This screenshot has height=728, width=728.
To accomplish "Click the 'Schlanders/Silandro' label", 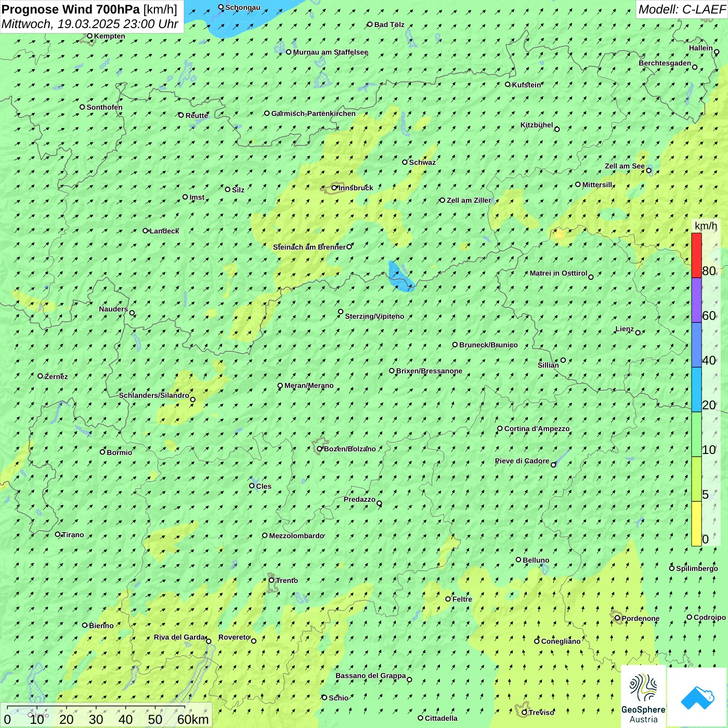I will (x=154, y=395).
